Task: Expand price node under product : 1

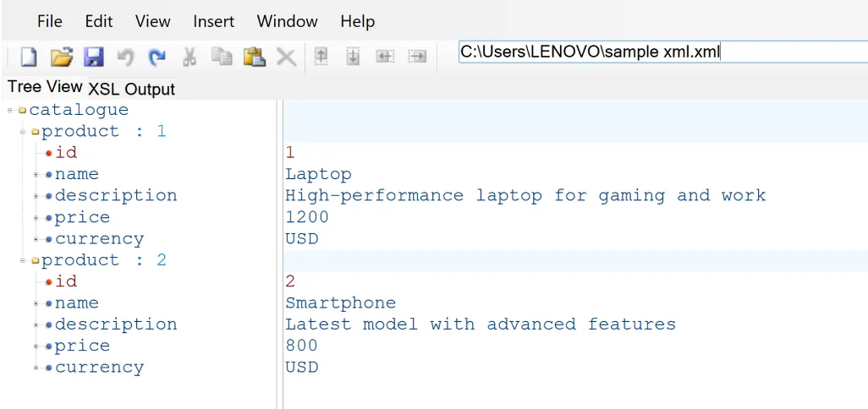Action: (36, 218)
